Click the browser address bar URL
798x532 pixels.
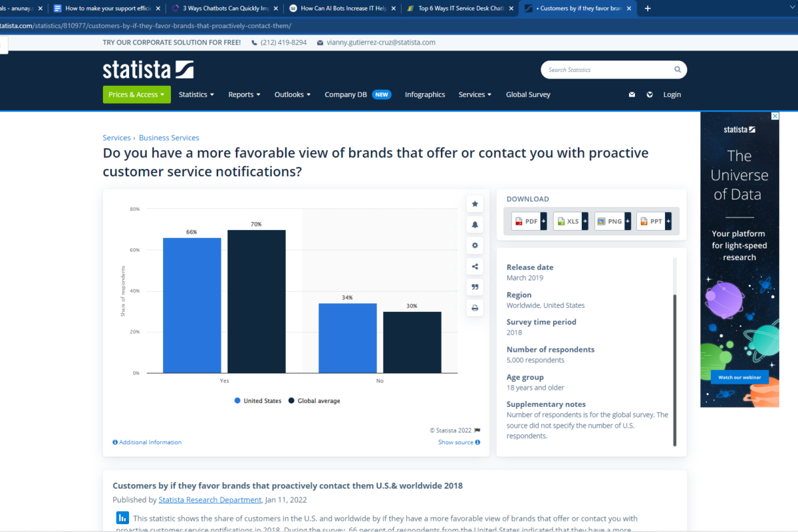[x=146, y=26]
